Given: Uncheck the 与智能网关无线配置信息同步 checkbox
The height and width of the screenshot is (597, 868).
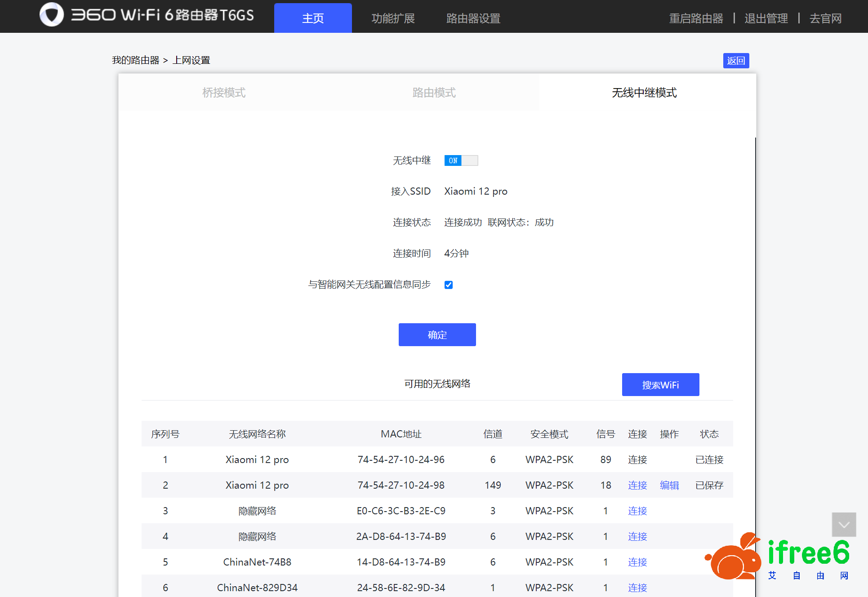Looking at the screenshot, I should point(448,285).
